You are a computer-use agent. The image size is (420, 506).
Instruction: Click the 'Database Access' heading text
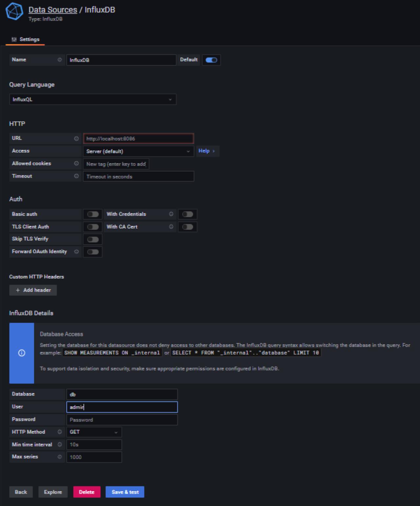61,334
